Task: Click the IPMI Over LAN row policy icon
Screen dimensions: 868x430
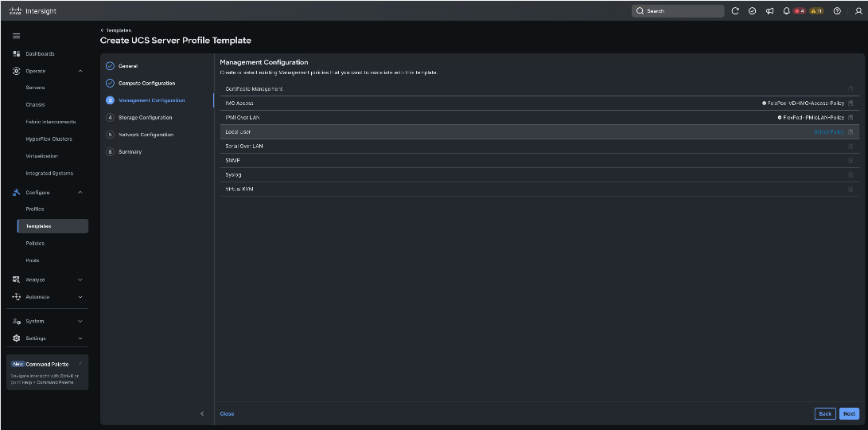Action: [850, 118]
